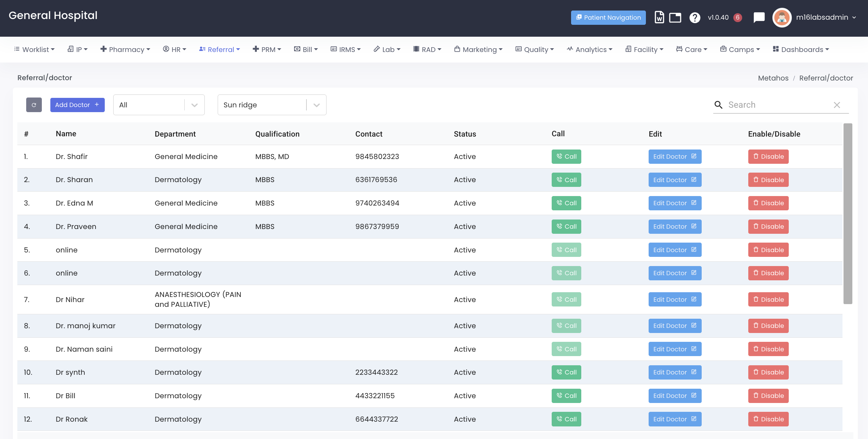
Task: Disable Dr. Shafir
Action: click(x=768, y=157)
